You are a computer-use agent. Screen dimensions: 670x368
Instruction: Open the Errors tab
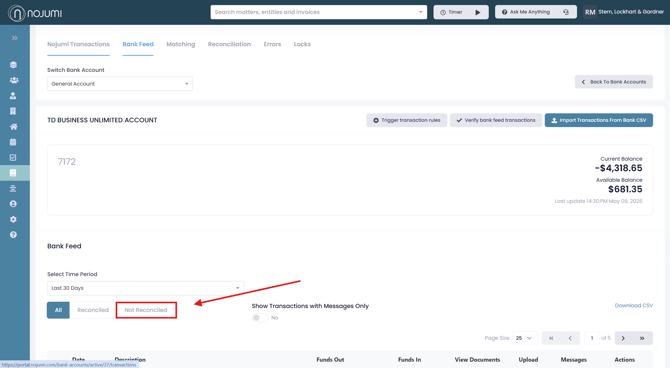pos(272,44)
